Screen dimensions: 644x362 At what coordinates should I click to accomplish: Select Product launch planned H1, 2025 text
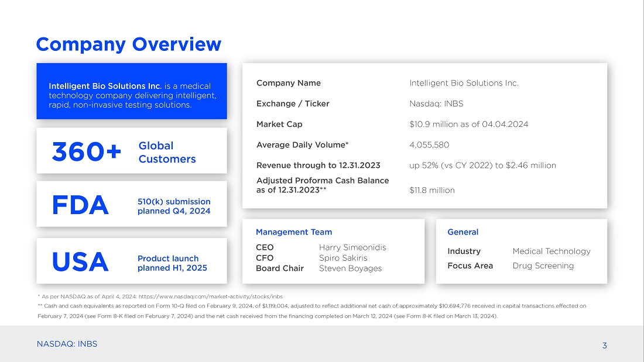point(172,263)
